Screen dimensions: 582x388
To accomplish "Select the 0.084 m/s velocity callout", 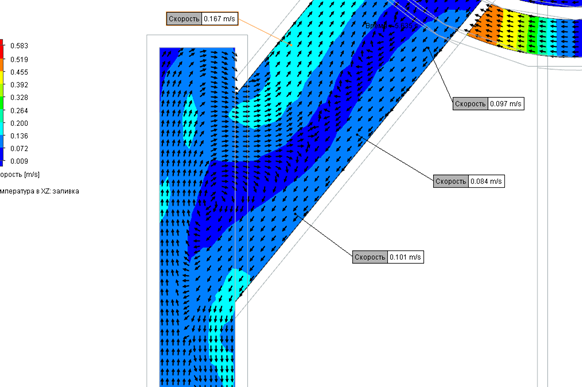I will [469, 181].
